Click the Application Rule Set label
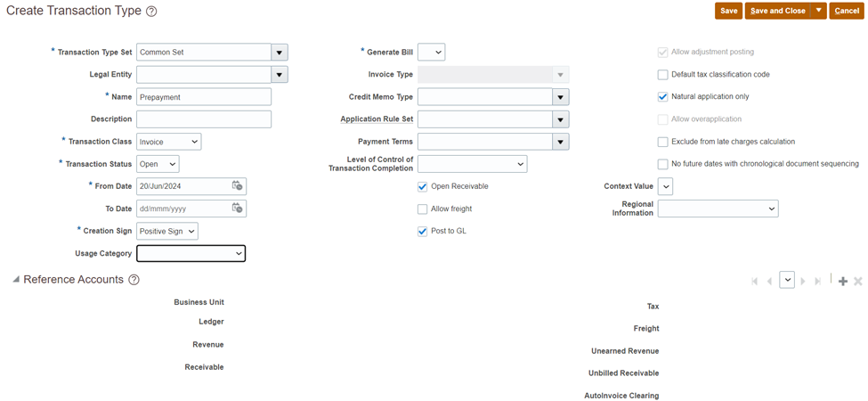This screenshot has width=868, height=401. (377, 119)
